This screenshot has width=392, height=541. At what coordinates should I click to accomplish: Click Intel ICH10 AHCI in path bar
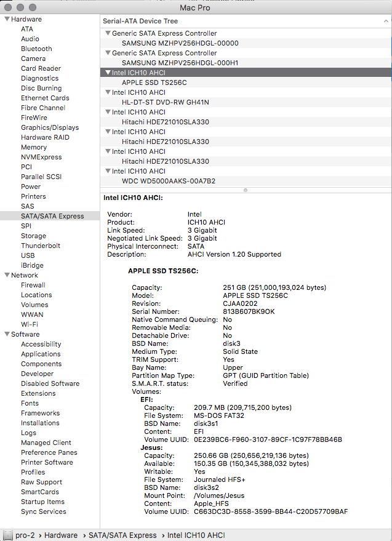[196, 535]
